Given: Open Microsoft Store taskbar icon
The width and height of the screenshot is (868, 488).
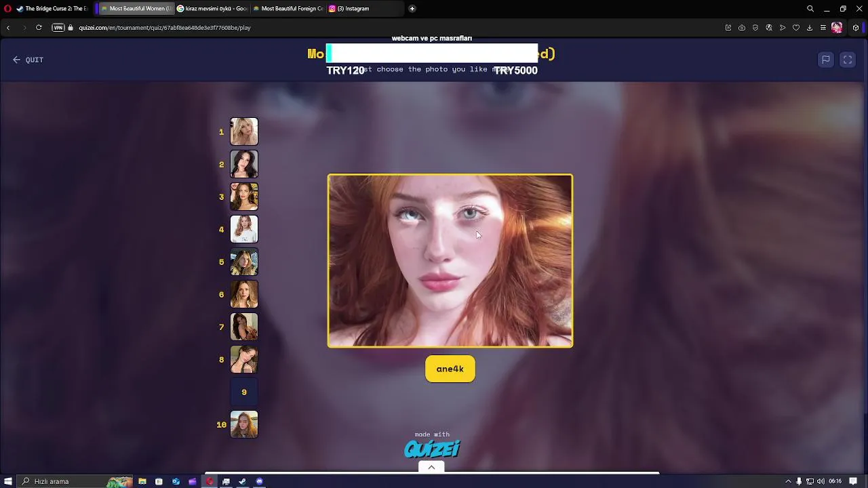Looking at the screenshot, I should click(x=159, y=481).
